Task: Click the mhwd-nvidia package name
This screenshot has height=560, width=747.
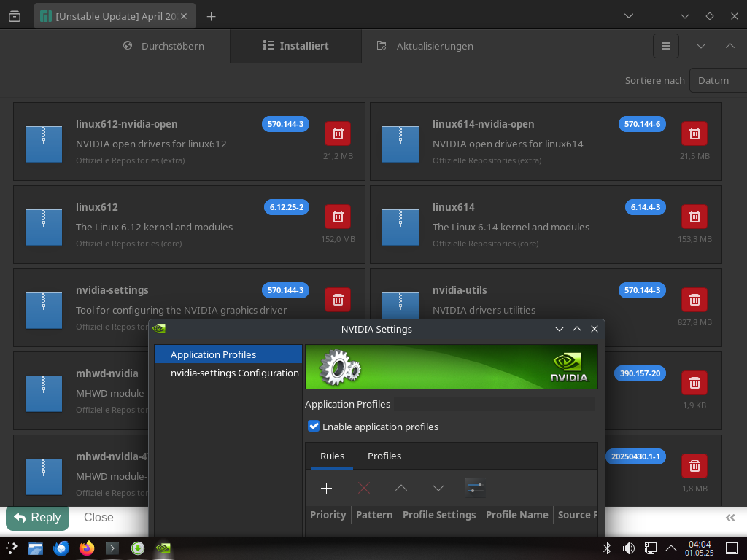Action: click(107, 373)
